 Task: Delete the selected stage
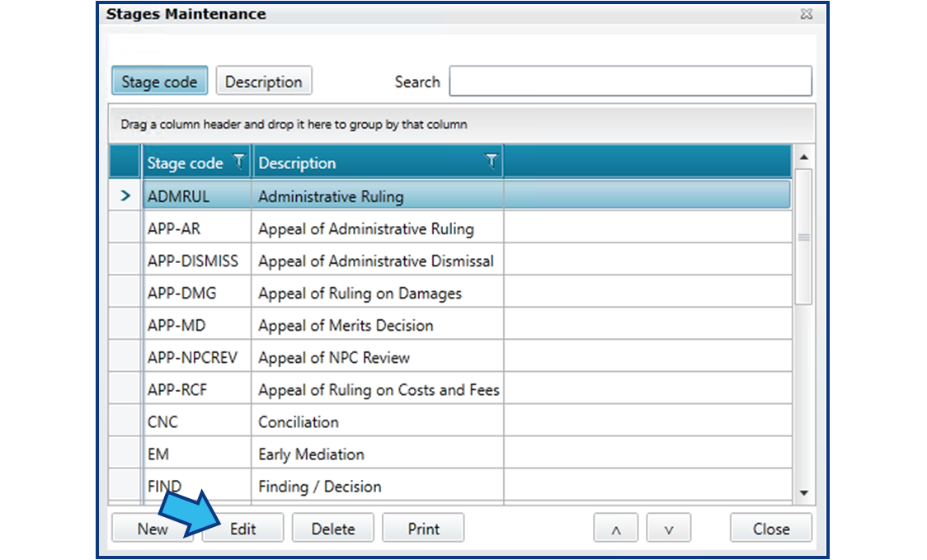click(x=333, y=528)
